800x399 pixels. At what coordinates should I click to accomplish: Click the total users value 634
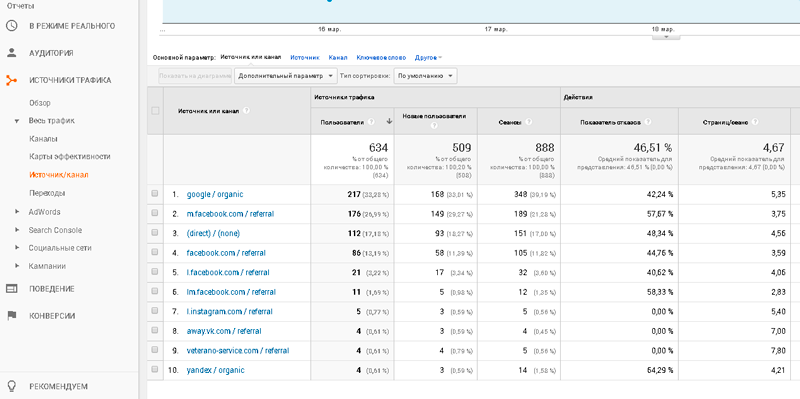(379, 148)
